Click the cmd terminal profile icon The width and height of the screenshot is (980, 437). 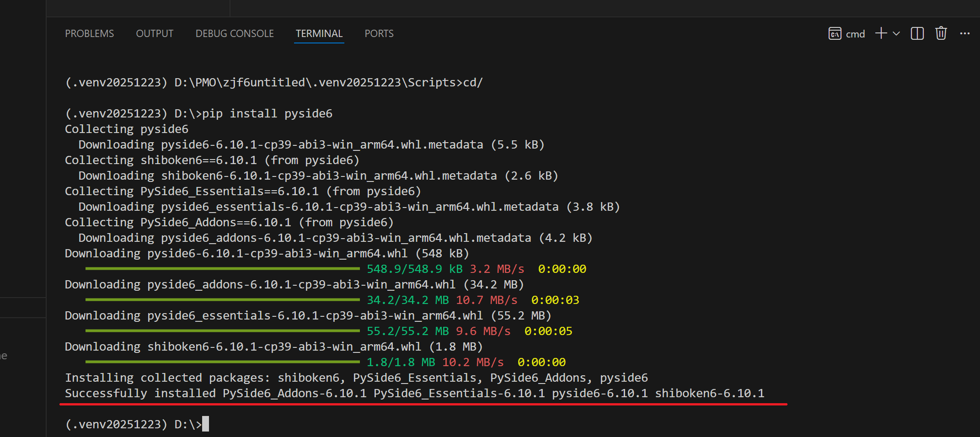(x=835, y=34)
